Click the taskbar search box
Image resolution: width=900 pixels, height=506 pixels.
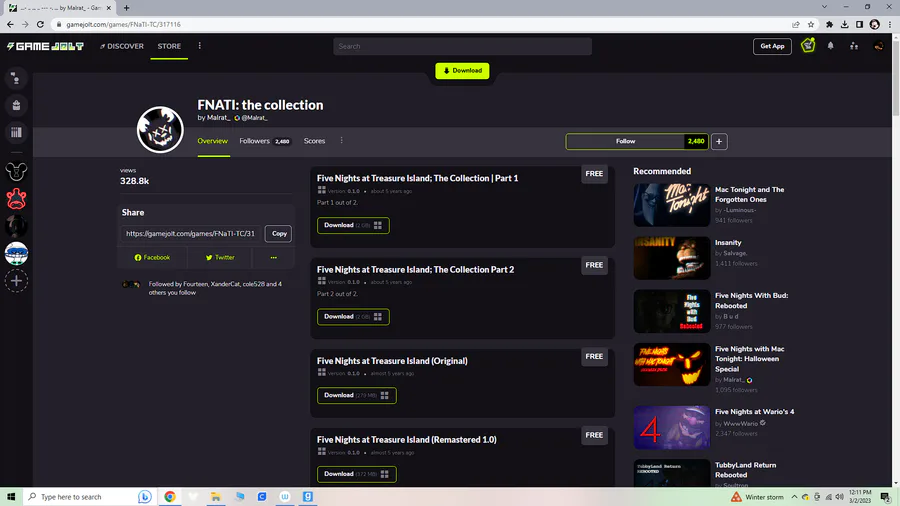[x=89, y=497]
